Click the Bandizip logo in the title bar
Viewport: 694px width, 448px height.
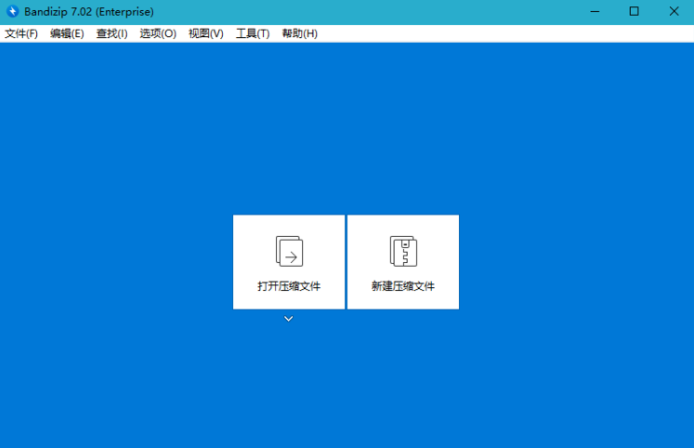13,11
